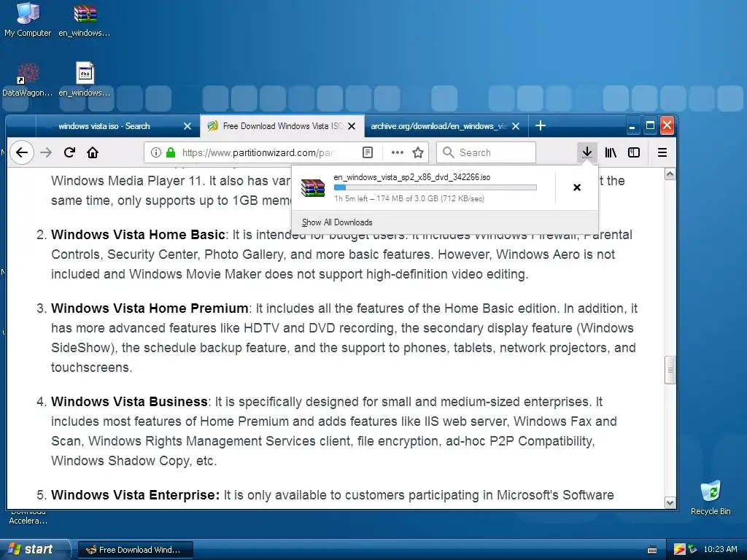Click 'Windows Vista Home Basic' heading text

pos(138,235)
